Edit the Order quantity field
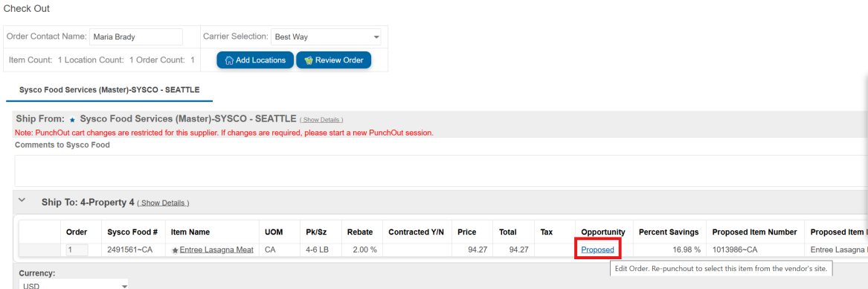 click(x=77, y=250)
